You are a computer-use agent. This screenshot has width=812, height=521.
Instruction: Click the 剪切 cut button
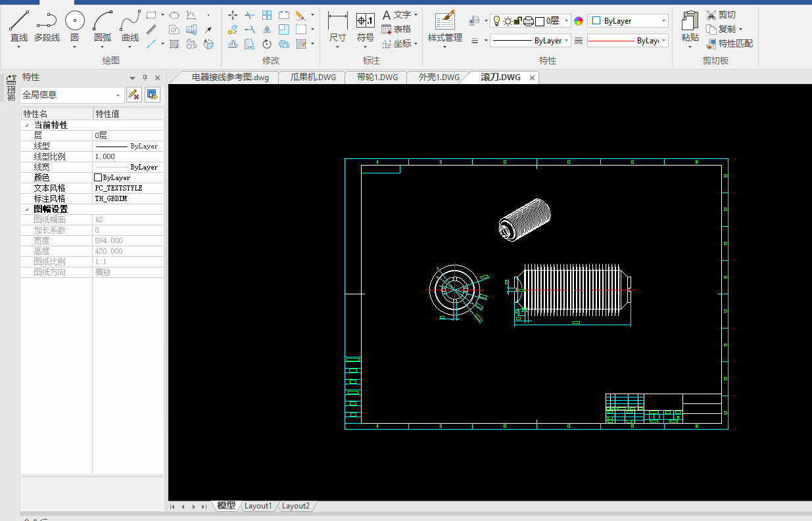pyautogui.click(x=721, y=14)
